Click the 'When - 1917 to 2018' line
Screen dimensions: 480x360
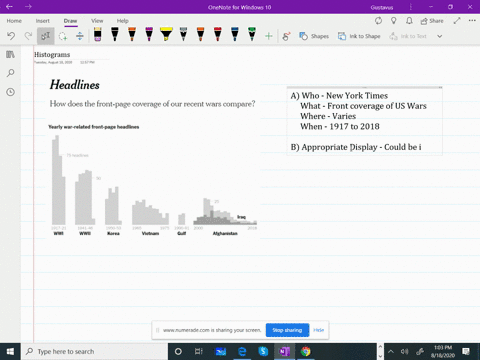[x=340, y=127]
